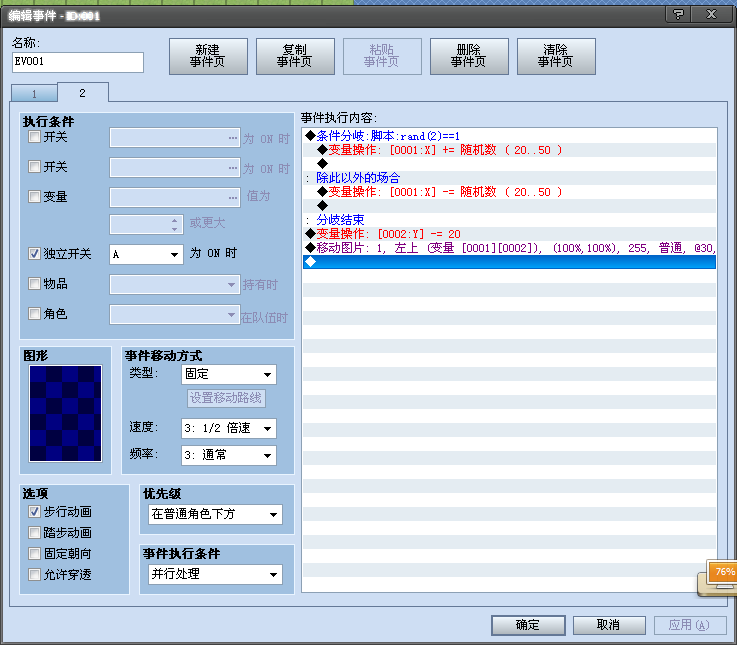Viewport: 737px width, 645px height.
Task: Click the 复制事件页 button
Action: pos(295,56)
